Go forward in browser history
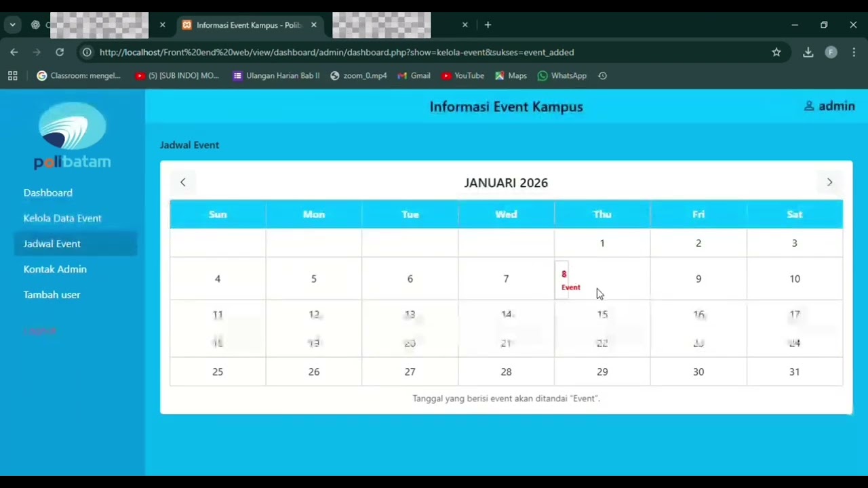The image size is (868, 488). (37, 52)
